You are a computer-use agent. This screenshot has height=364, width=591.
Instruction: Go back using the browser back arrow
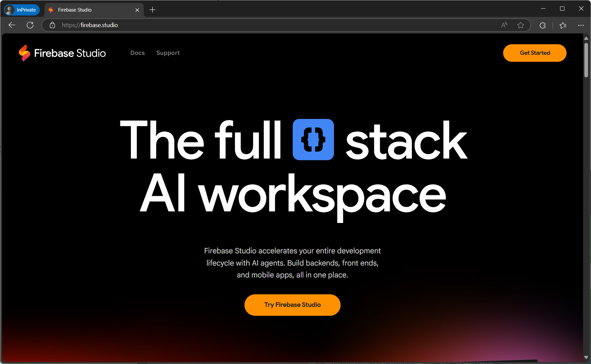click(x=12, y=25)
